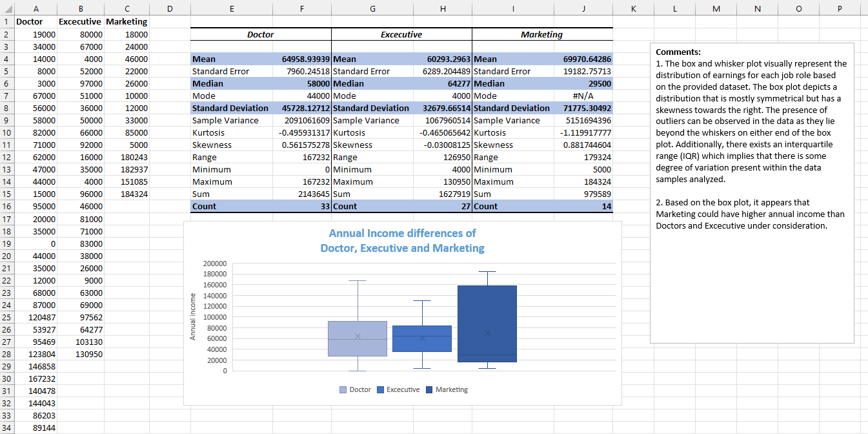Select cell containing 180243

point(127,157)
